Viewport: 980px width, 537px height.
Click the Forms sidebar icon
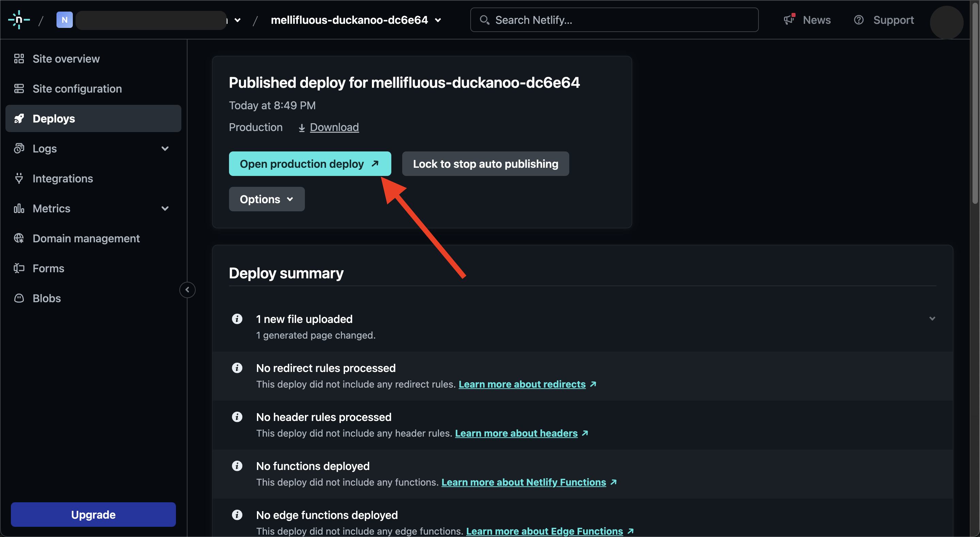pos(19,268)
